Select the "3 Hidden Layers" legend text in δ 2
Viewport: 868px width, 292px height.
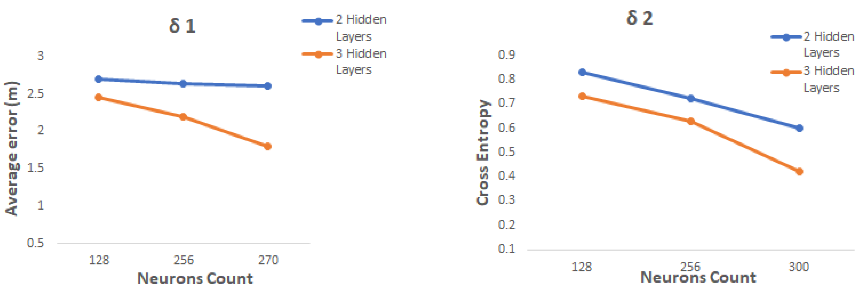pos(829,80)
